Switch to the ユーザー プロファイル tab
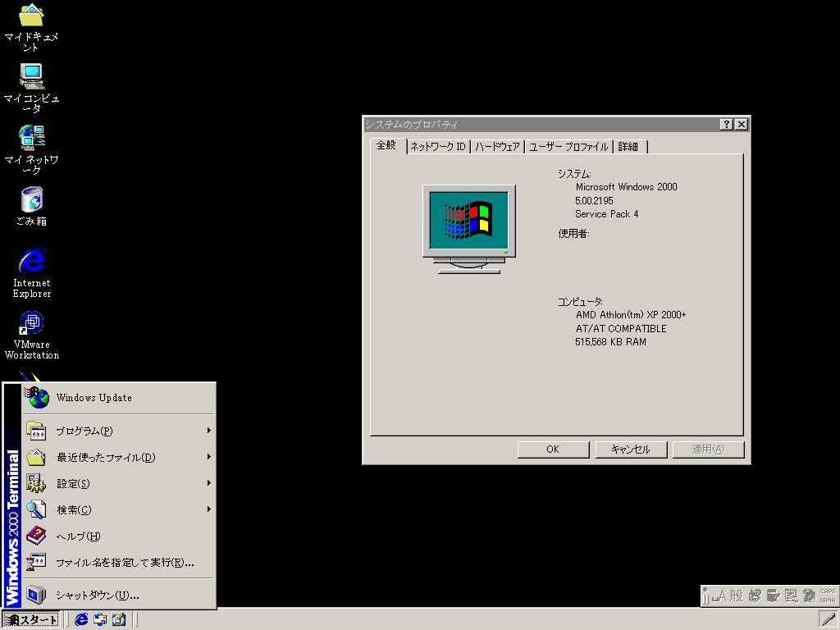840x630 pixels. [569, 146]
